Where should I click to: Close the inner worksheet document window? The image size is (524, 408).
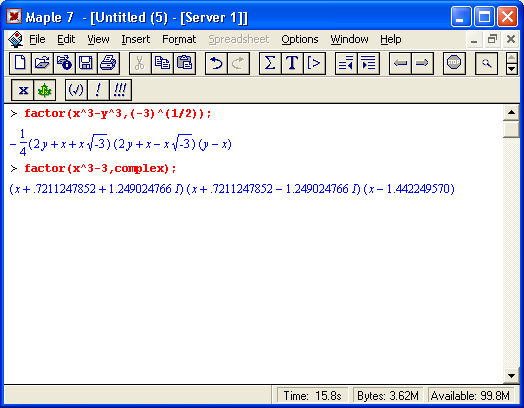coord(511,39)
